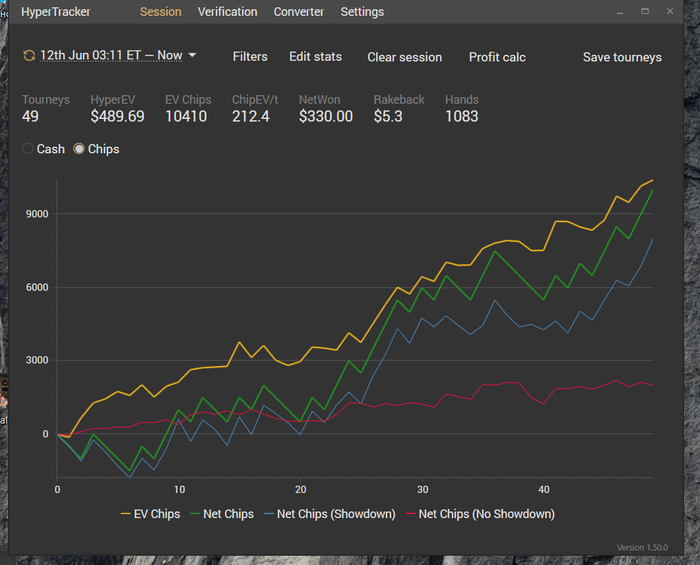Image resolution: width=700 pixels, height=565 pixels.
Task: Click the 20 x-axis label
Action: tap(300, 490)
